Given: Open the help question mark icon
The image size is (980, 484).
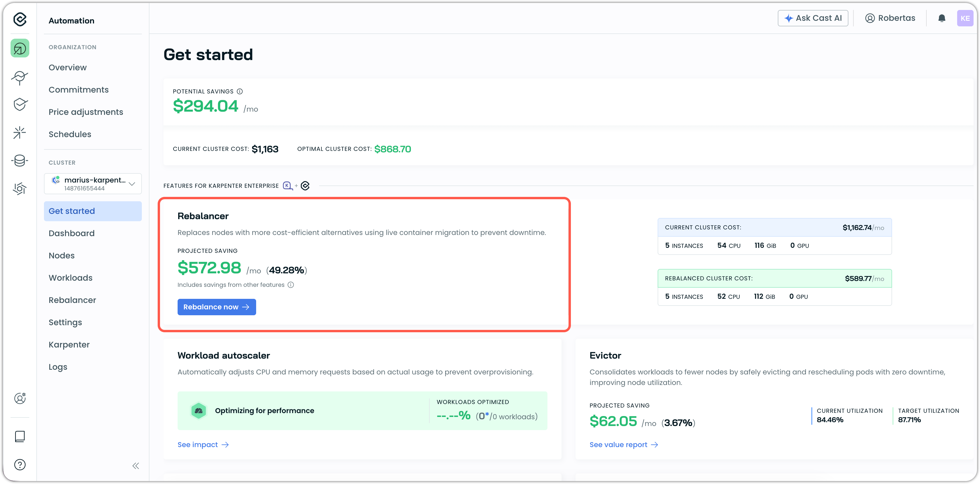Looking at the screenshot, I should tap(20, 465).
